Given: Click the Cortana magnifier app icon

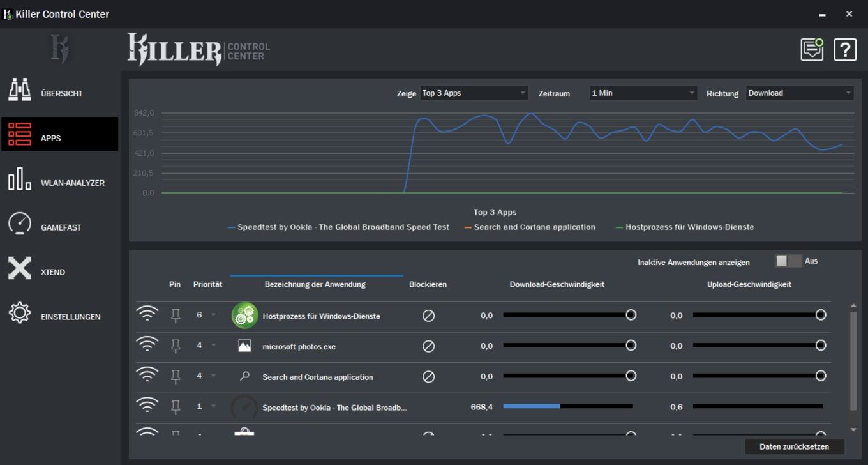Looking at the screenshot, I should [244, 376].
